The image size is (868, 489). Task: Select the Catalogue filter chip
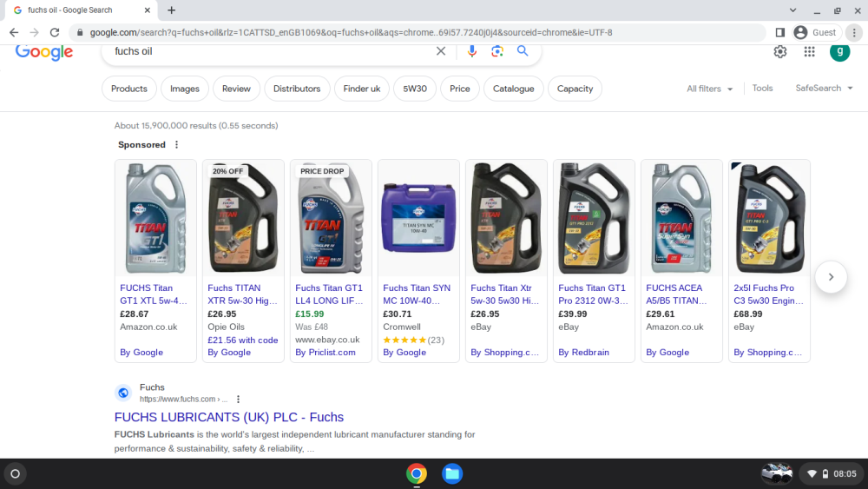coord(513,89)
